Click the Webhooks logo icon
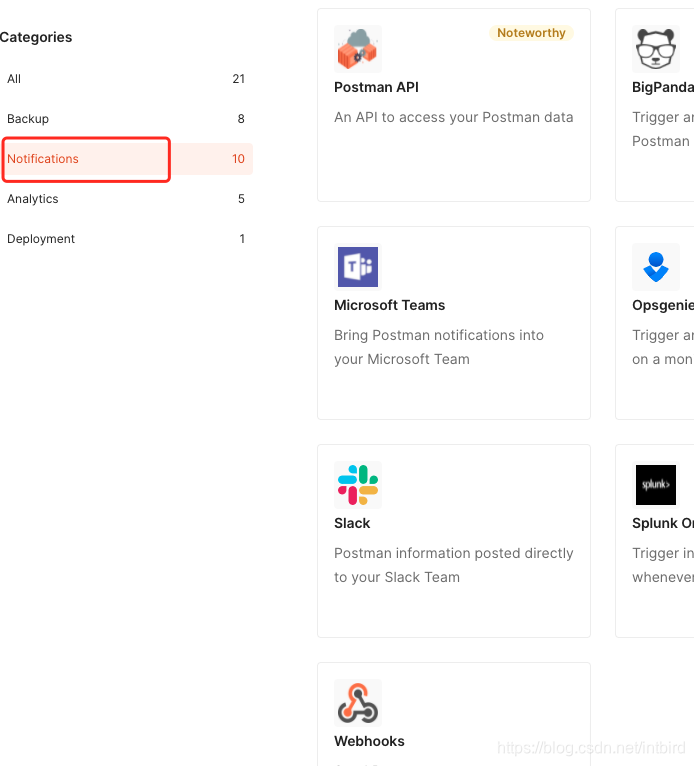Viewport: 694px width, 766px height. click(358, 703)
